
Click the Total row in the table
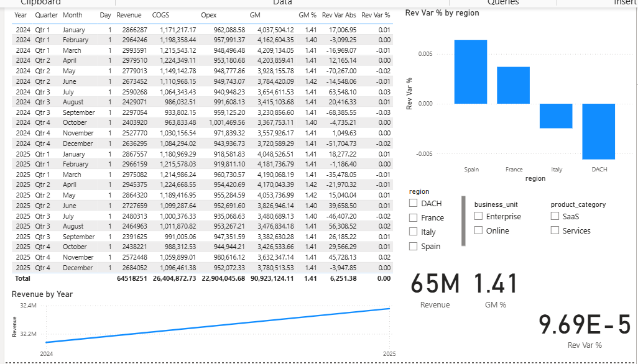22,278
